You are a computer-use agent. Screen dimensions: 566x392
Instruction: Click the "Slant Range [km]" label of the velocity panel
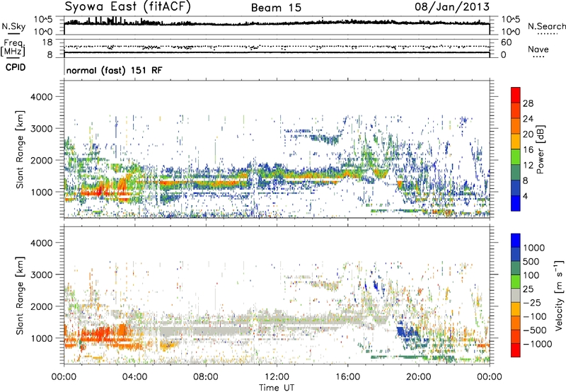20,295
